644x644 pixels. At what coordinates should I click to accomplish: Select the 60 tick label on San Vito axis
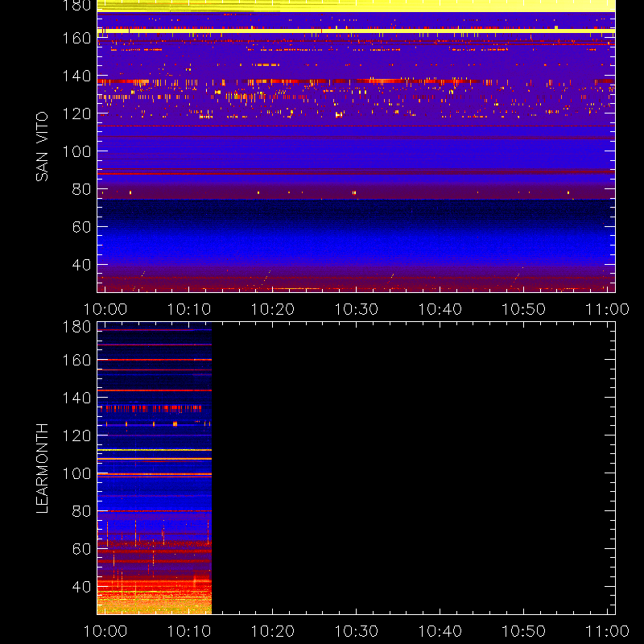pyautogui.click(x=81, y=227)
